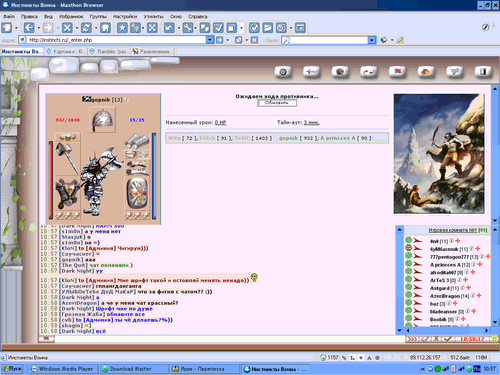Expand the dropdown next to the Go arrow
This screenshot has height=375, width=500.
228,40
